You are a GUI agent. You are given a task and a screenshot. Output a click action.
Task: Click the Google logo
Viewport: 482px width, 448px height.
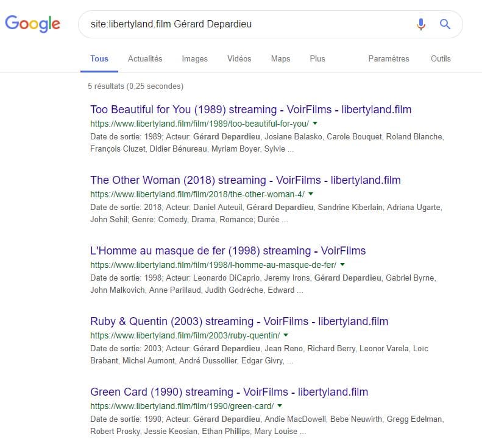pos(32,24)
